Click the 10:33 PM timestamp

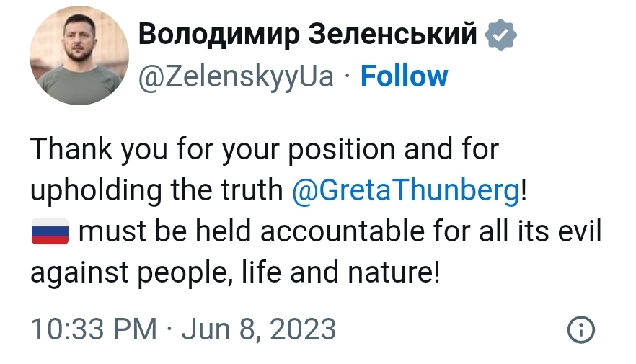pyautogui.click(x=93, y=329)
